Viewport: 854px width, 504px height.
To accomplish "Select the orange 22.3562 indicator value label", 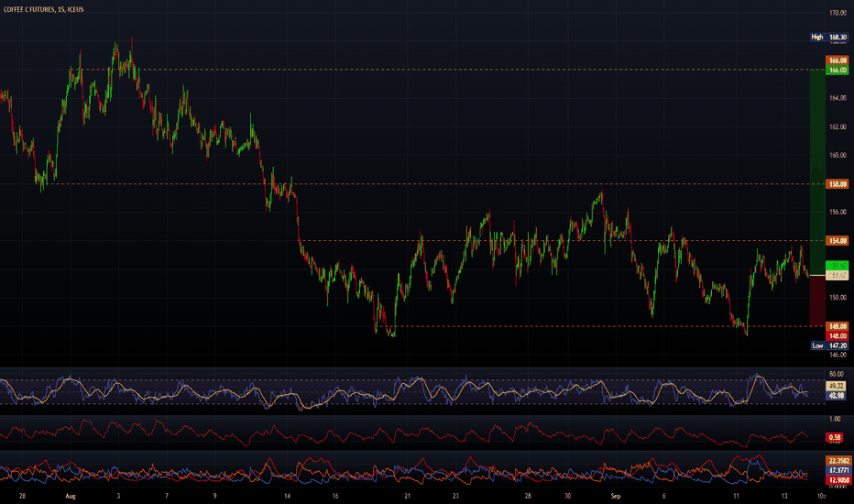I will coord(838,461).
